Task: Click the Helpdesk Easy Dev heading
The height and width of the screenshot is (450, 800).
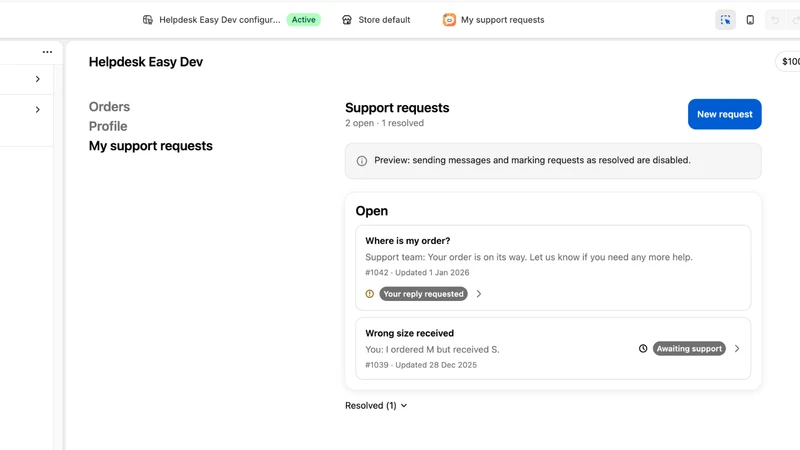Action: (146, 62)
